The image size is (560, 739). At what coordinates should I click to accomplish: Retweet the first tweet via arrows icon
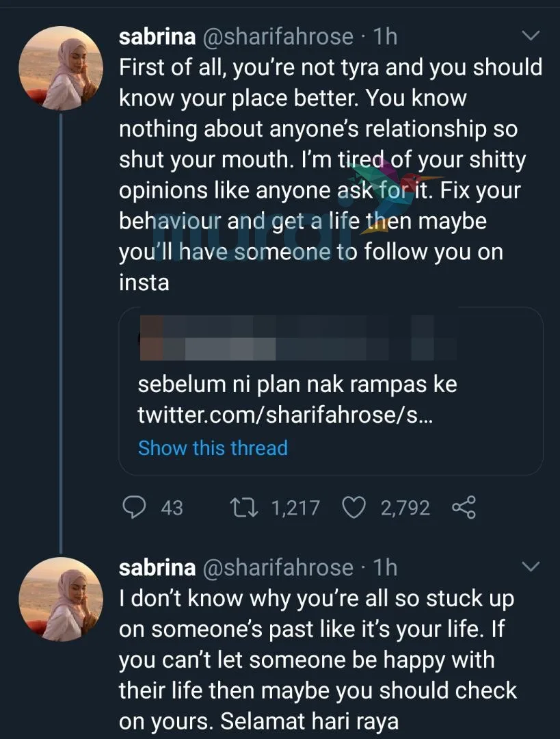point(243,508)
